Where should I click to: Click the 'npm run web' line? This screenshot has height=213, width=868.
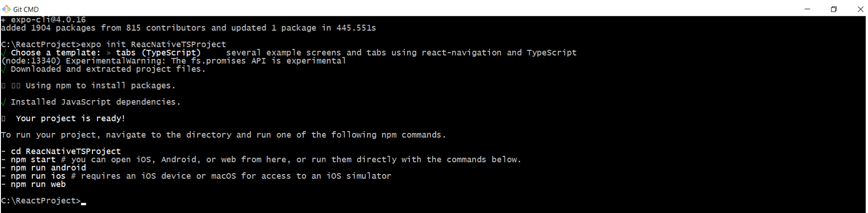33,185
